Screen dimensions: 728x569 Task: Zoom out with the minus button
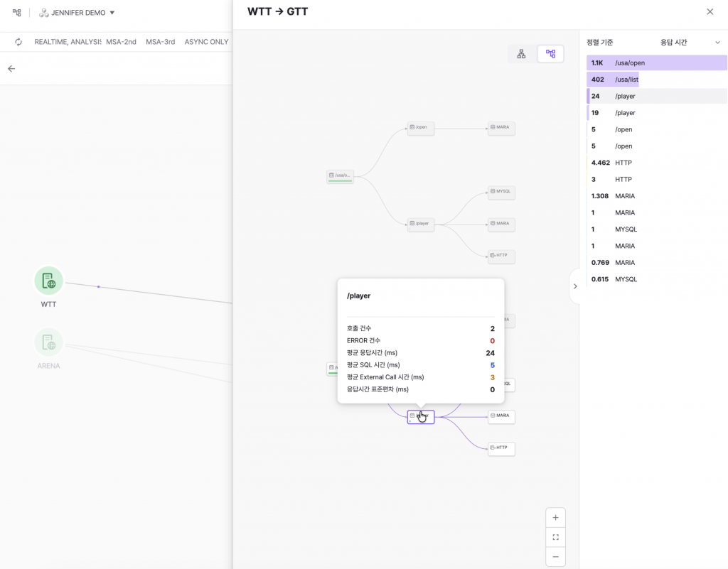(555, 556)
